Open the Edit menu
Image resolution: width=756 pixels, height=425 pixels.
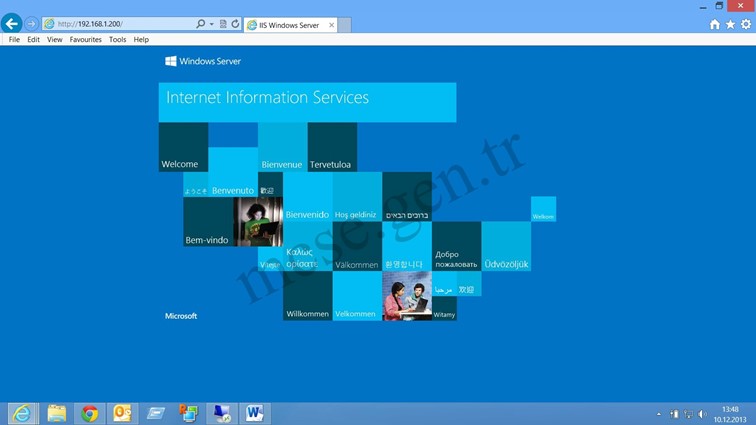click(33, 40)
